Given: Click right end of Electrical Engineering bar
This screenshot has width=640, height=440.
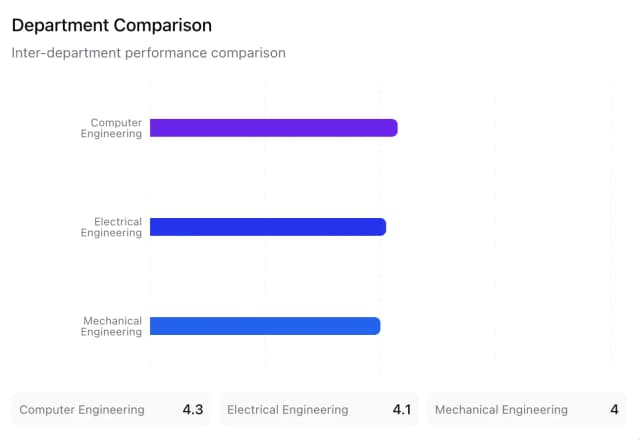Looking at the screenshot, I should [x=382, y=227].
